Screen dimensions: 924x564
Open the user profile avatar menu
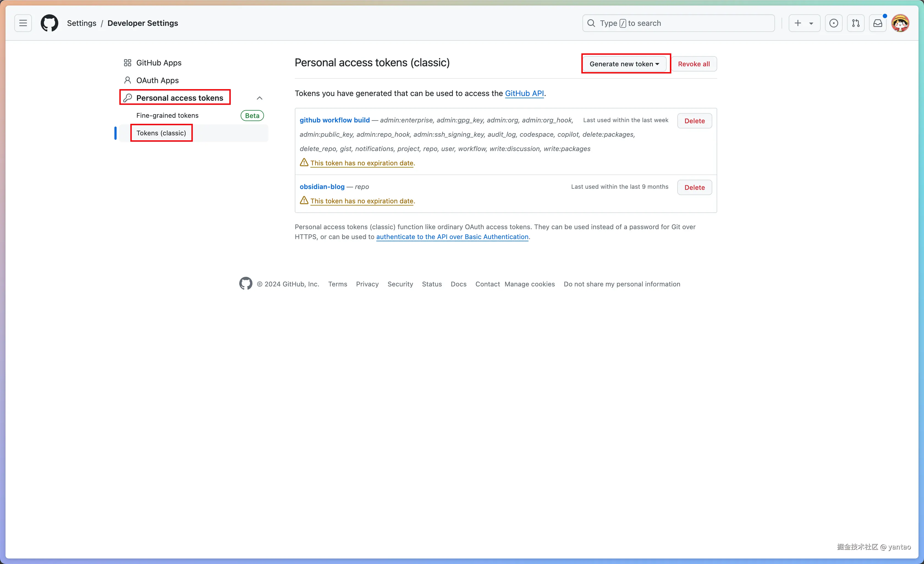pyautogui.click(x=900, y=23)
